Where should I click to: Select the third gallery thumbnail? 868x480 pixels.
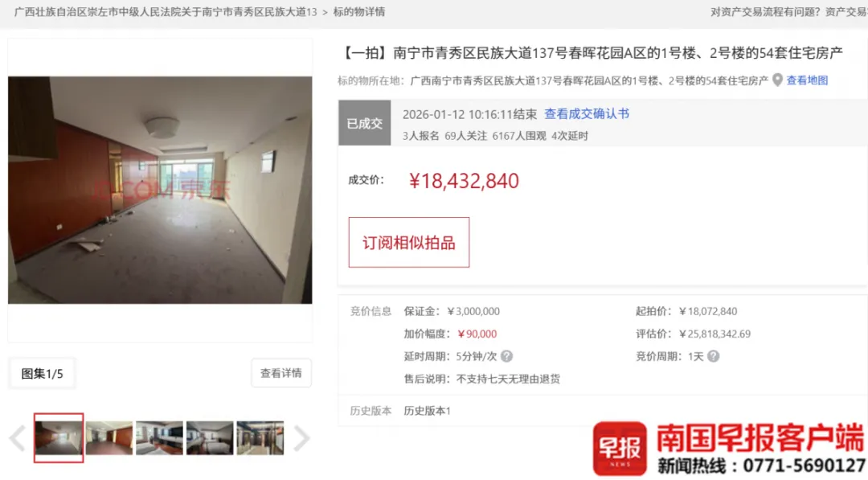pos(159,438)
